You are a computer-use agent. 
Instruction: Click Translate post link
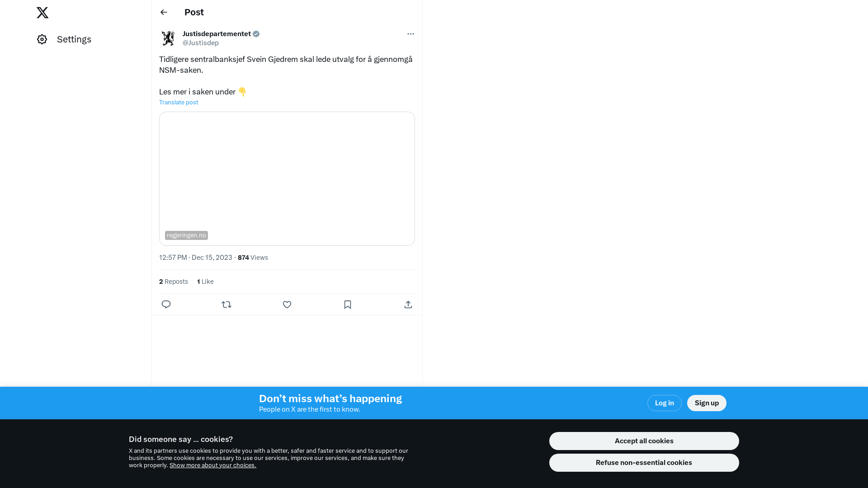click(x=179, y=103)
